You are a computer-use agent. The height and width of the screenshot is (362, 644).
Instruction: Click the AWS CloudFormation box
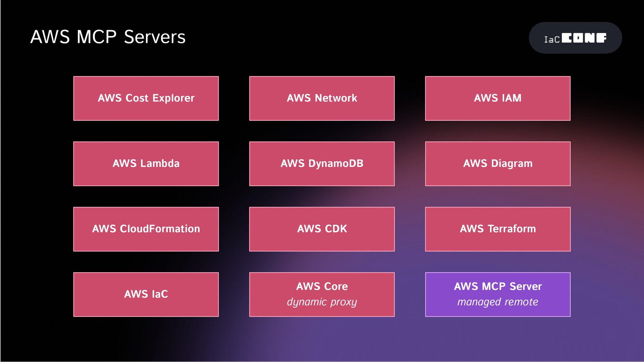[x=146, y=229]
